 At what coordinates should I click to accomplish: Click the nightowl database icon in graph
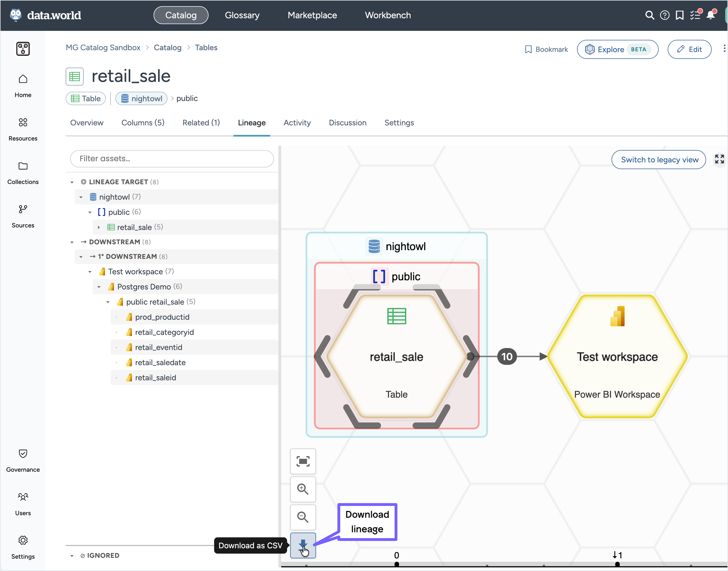coord(374,247)
